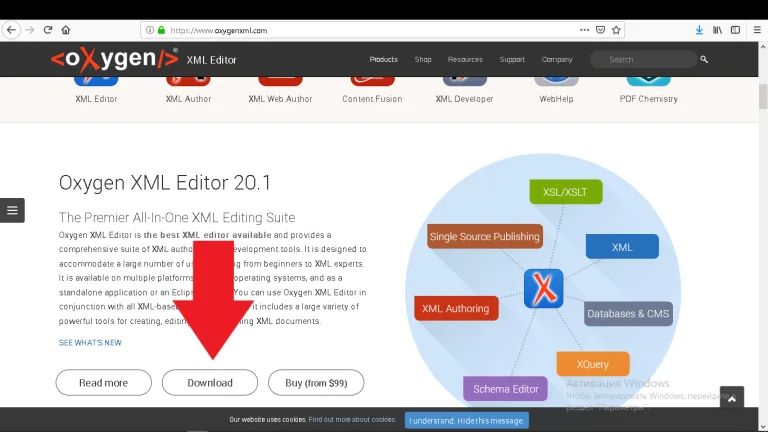Click the XSL/XSLT green box
The height and width of the screenshot is (432, 768).
(x=566, y=192)
